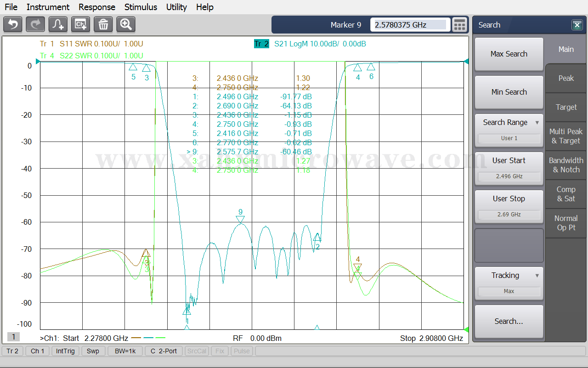Click the Undo arrow icon
Screen dimensions: 588x368
point(13,24)
